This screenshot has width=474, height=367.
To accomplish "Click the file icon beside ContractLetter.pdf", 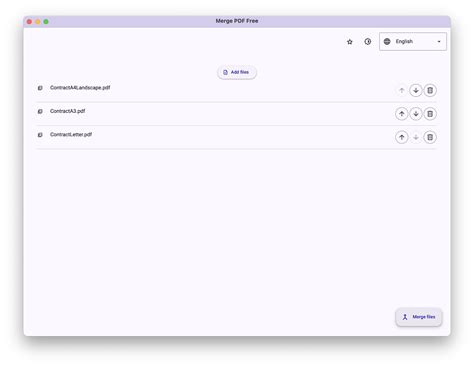I will click(40, 135).
